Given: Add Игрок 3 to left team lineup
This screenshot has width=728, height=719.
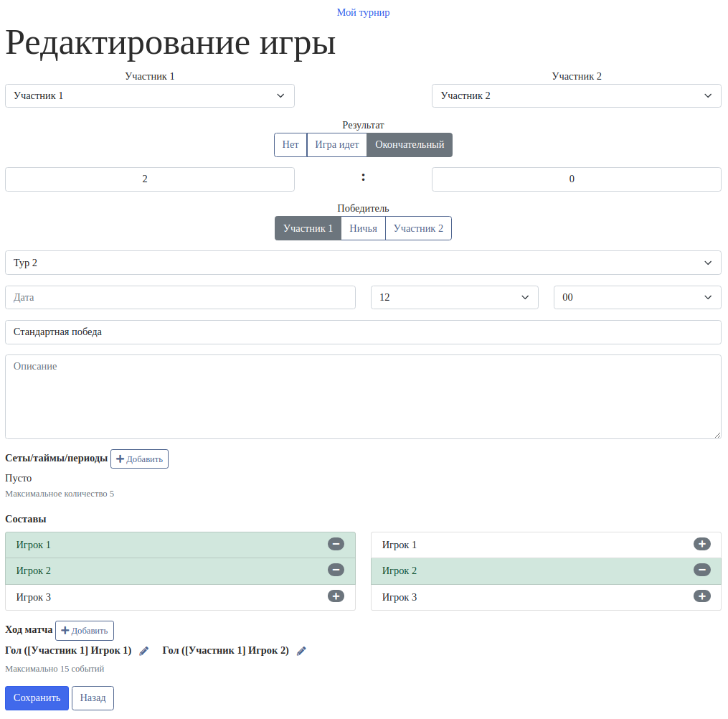Looking at the screenshot, I should [x=336, y=596].
